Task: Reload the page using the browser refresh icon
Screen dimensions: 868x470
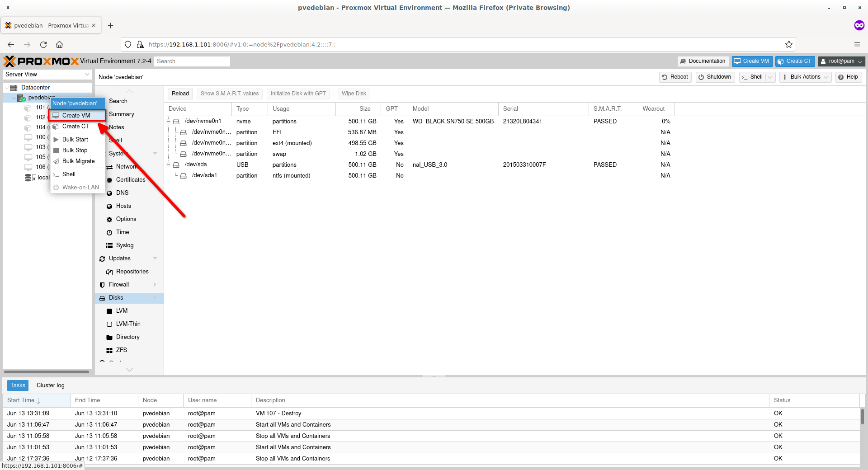Action: coord(43,44)
